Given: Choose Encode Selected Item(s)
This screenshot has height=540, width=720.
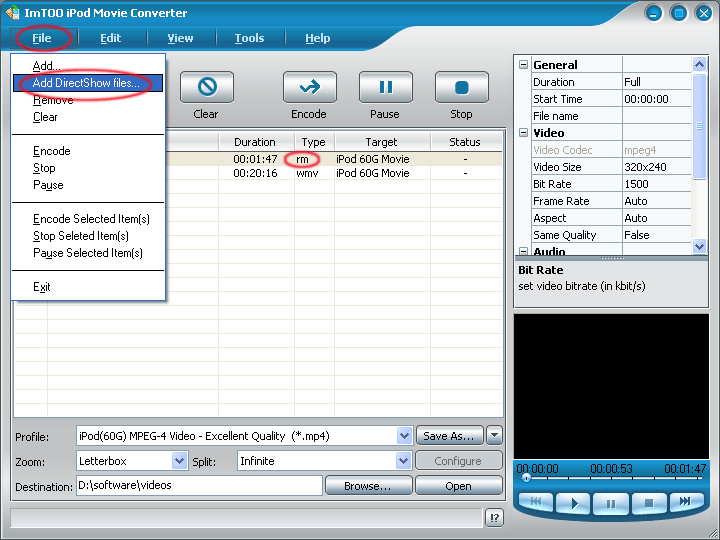Looking at the screenshot, I should 88,219.
